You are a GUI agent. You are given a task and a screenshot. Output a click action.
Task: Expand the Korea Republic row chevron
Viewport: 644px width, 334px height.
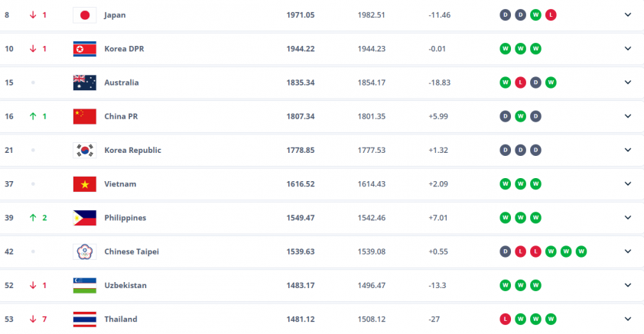pos(628,150)
